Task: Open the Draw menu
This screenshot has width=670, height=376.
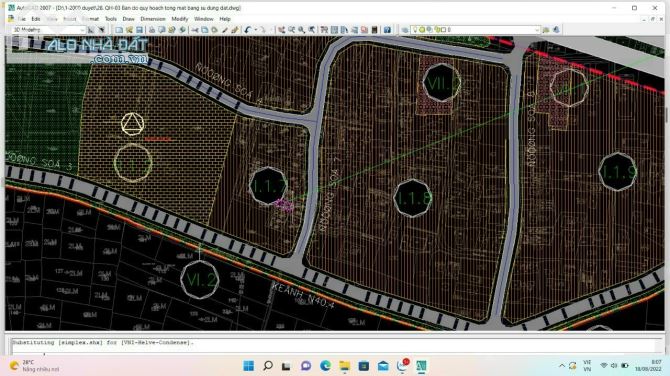Action: click(x=128, y=19)
